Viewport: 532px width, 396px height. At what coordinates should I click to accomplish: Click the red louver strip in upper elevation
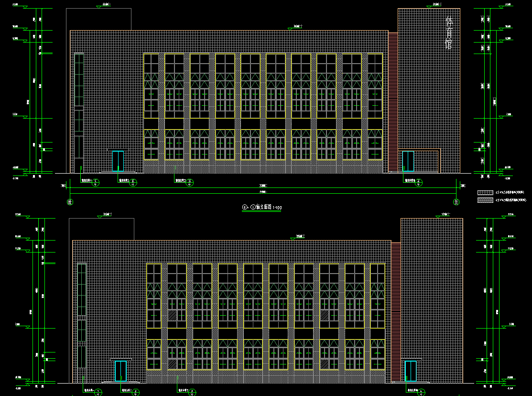click(392, 102)
